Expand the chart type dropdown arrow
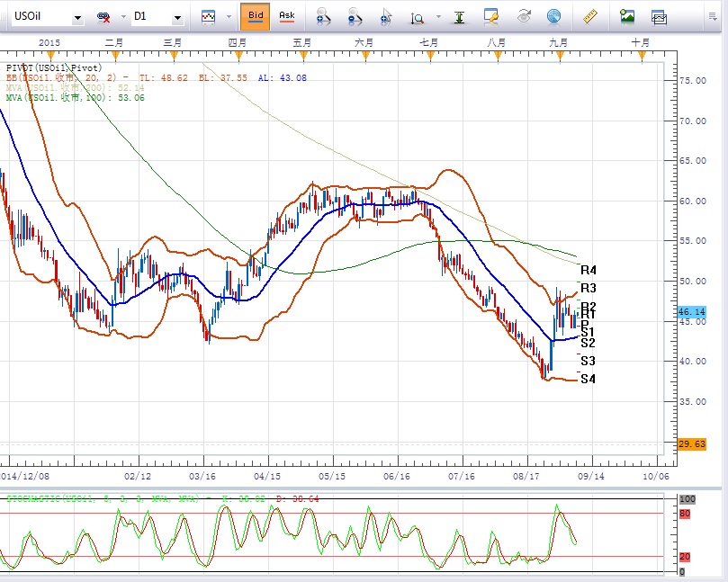Viewport: 728px width, 582px height. (229, 17)
